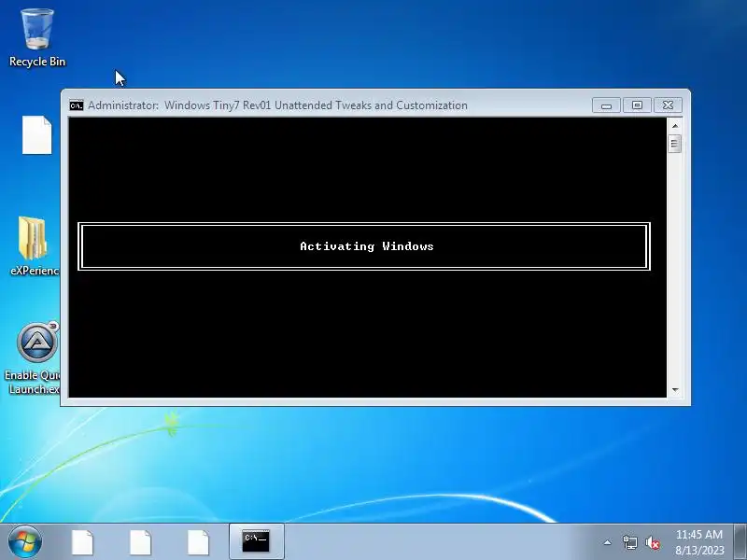Click the Show desktop strip at taskbar end
This screenshot has width=747, height=560.
tap(740, 541)
